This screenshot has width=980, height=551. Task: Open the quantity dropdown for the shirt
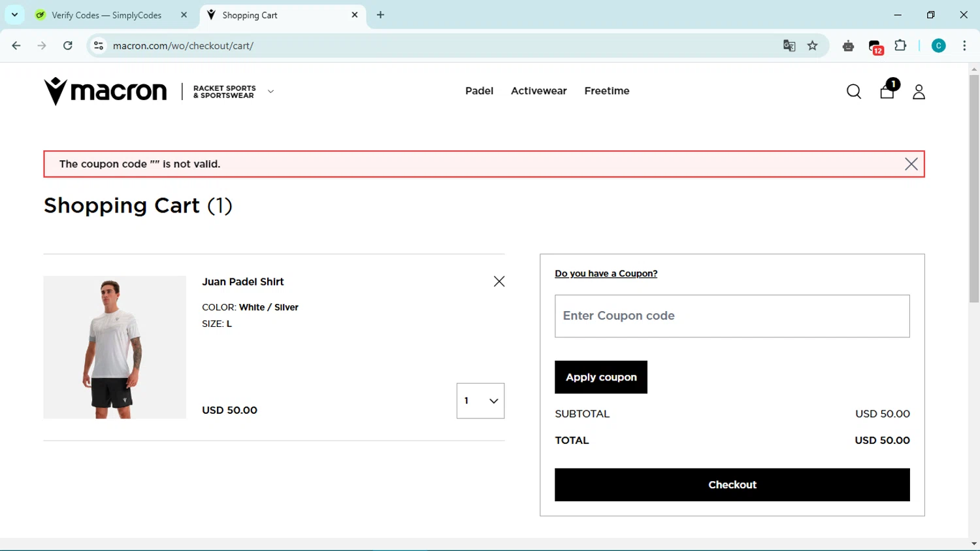coord(480,401)
